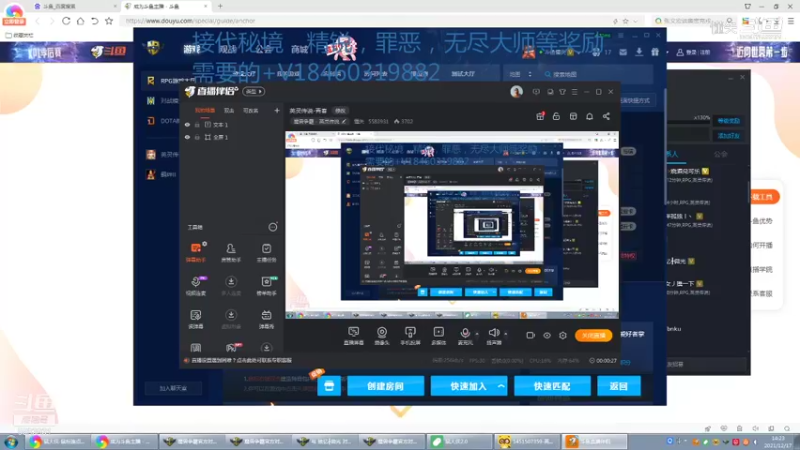Open the notification bell in 直播伴侣

click(x=589, y=116)
